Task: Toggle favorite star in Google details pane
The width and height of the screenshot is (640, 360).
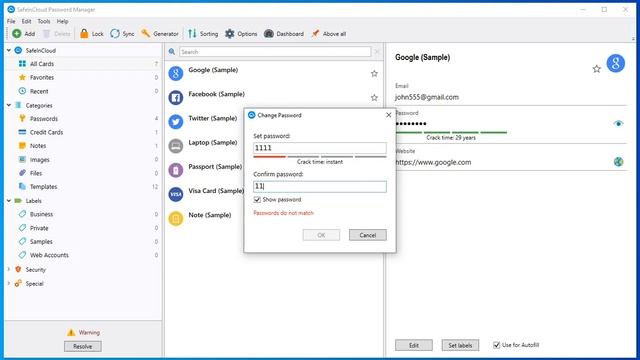Action: (x=597, y=69)
